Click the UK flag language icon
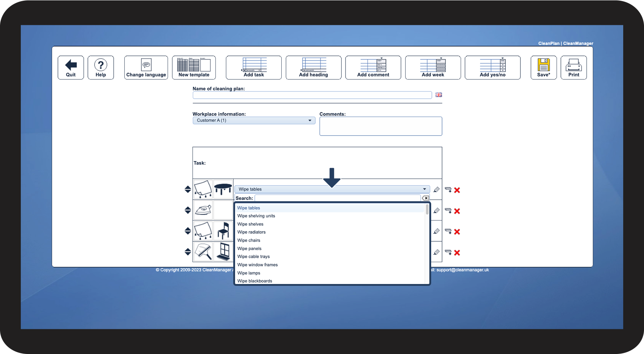The width and height of the screenshot is (644, 354). (x=439, y=95)
